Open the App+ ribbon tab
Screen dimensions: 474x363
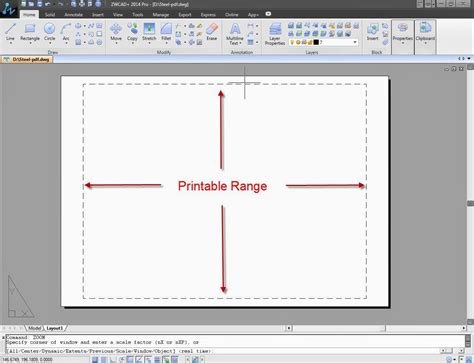coord(253,15)
